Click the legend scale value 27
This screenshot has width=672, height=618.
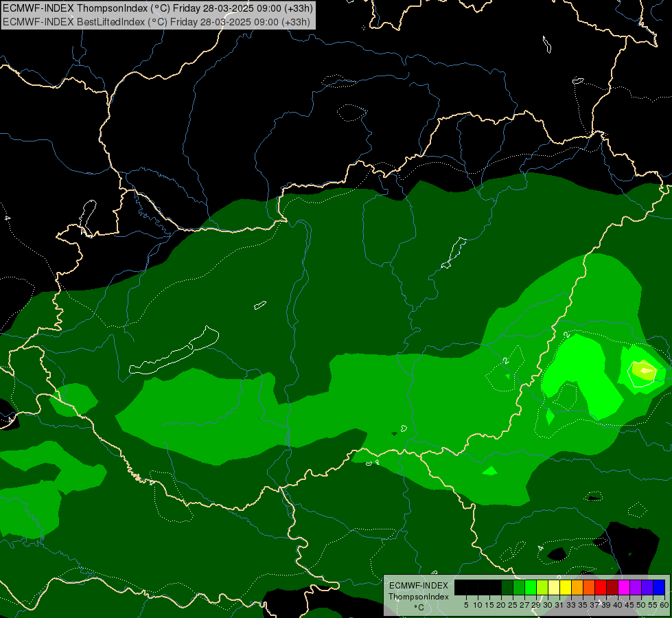(x=524, y=605)
